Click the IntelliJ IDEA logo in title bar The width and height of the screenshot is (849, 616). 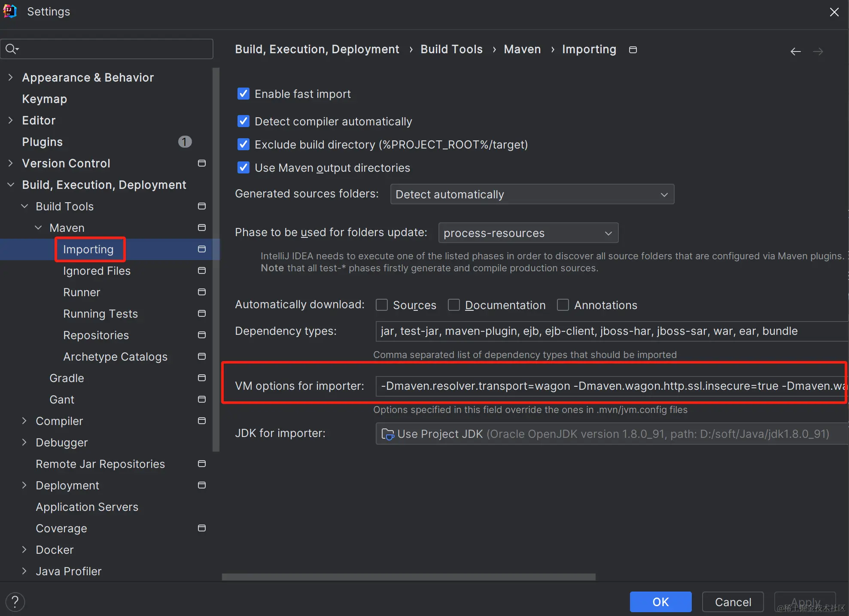click(10, 12)
